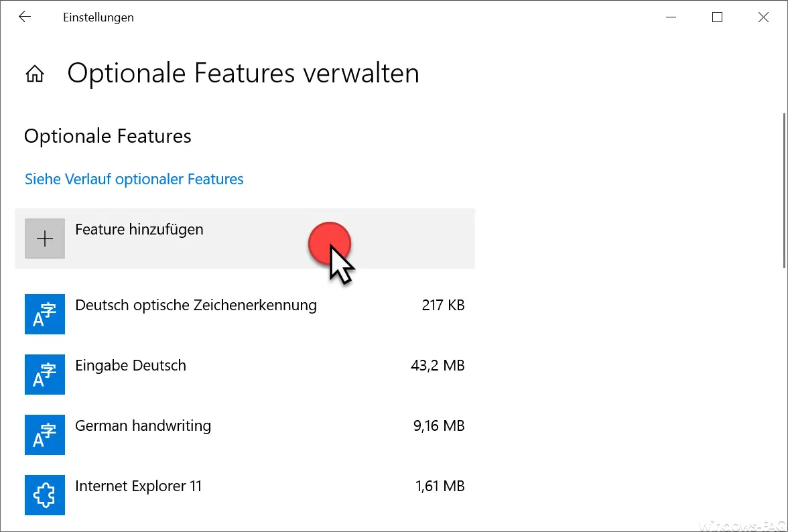Viewport: 788px width, 532px height.
Task: Open Siehe Verlauf optionaler Features link
Action: click(134, 180)
